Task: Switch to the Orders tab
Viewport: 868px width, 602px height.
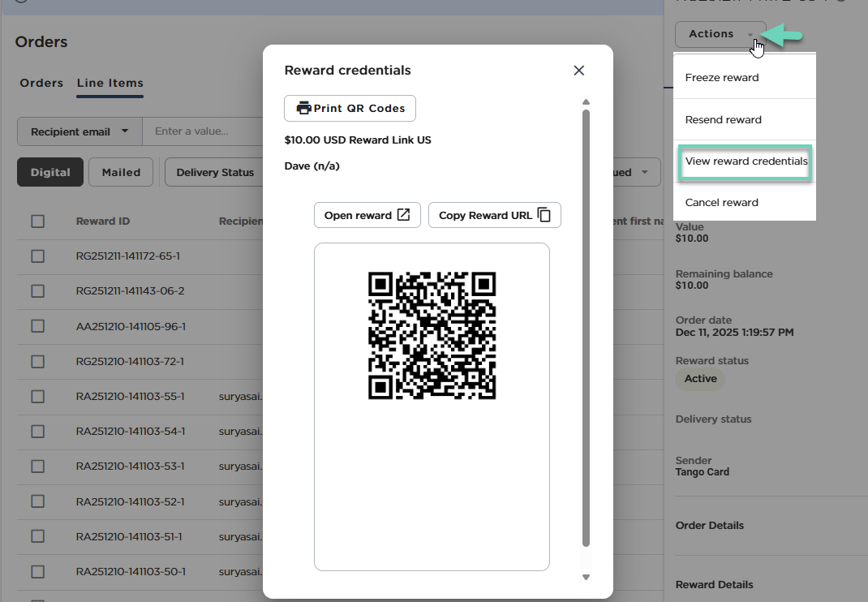Action: pos(41,83)
